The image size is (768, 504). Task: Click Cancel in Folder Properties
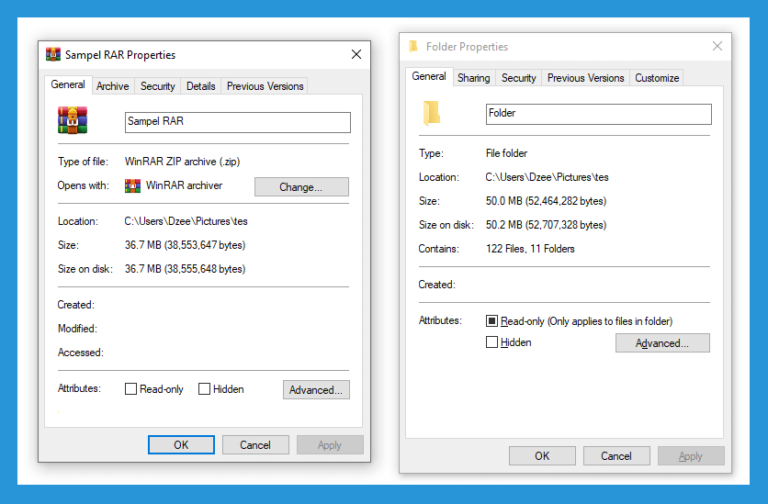coord(617,456)
